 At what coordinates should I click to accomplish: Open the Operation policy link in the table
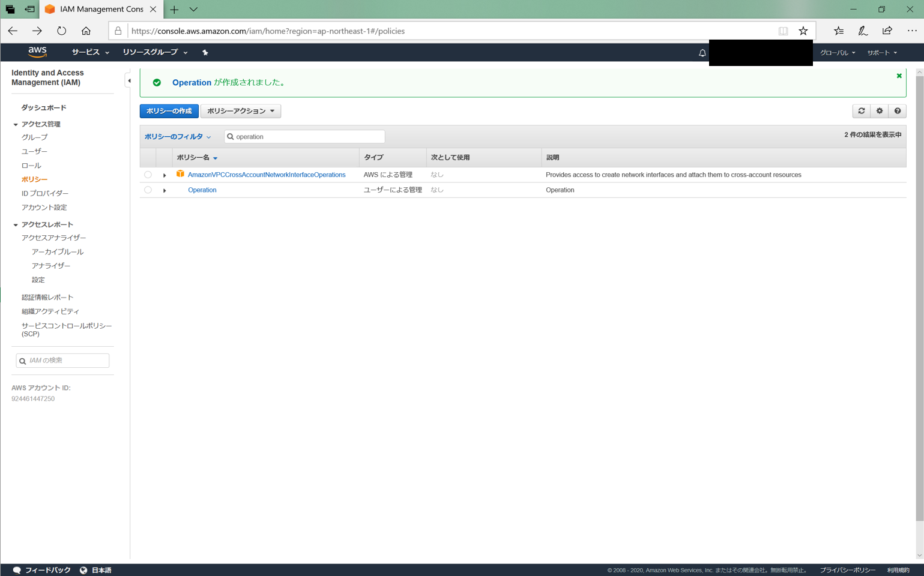[x=202, y=190]
